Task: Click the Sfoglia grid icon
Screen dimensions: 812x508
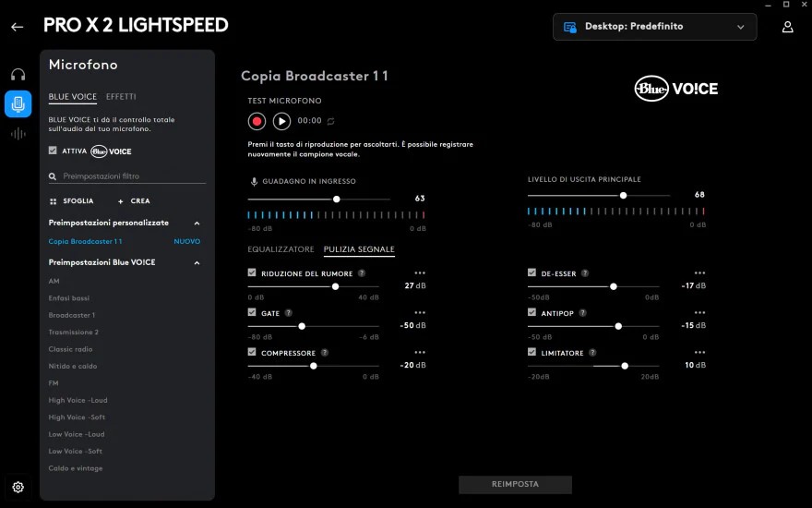Action: 53,201
